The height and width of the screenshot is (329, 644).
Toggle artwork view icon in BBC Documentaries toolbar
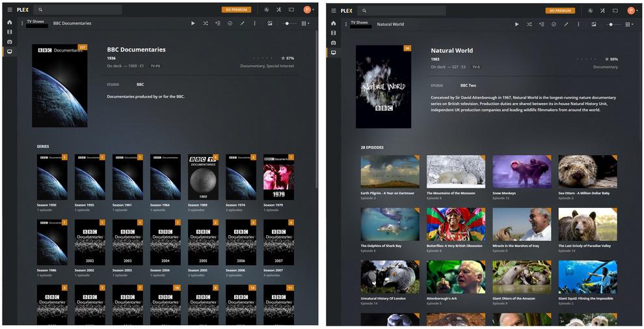270,23
